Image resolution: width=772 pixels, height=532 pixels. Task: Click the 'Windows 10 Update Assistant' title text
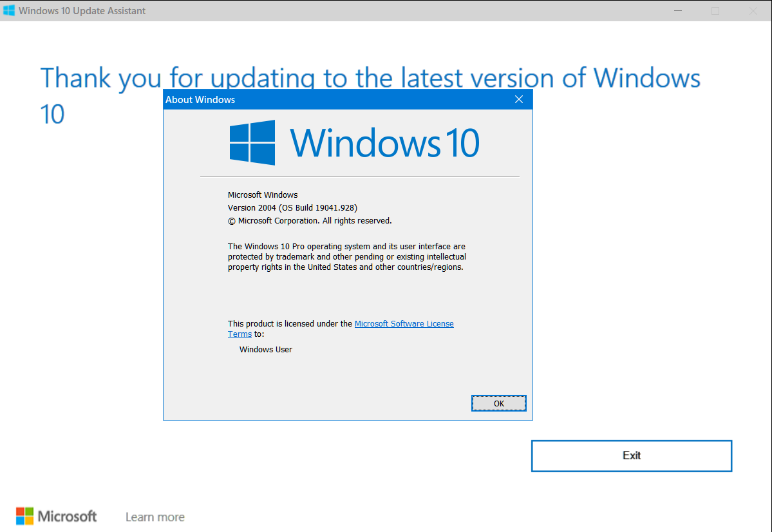click(82, 10)
